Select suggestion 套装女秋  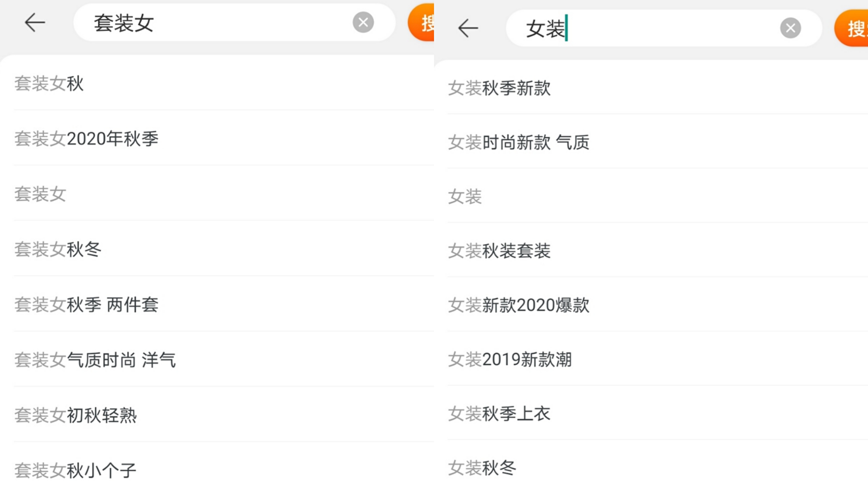pos(49,84)
